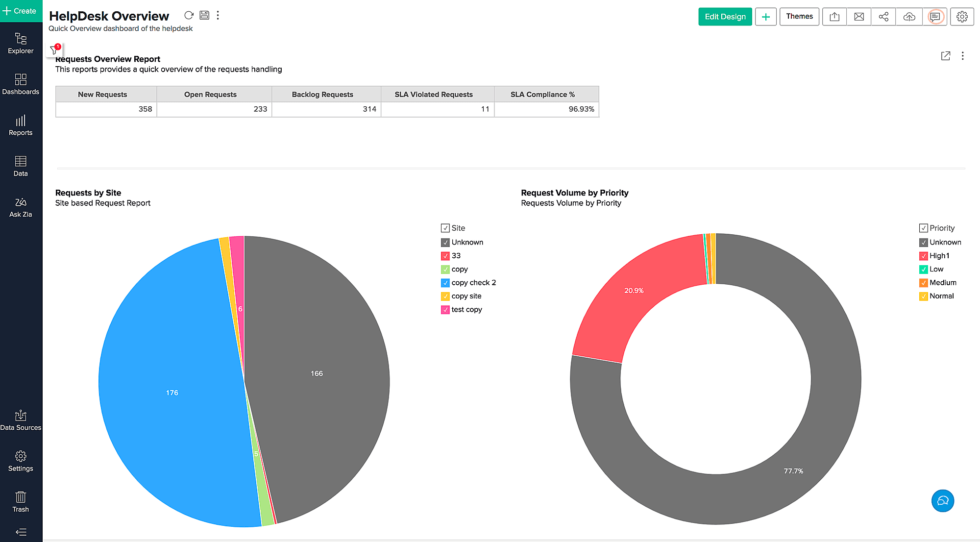Toggle the High1 priority checkbox

point(924,256)
